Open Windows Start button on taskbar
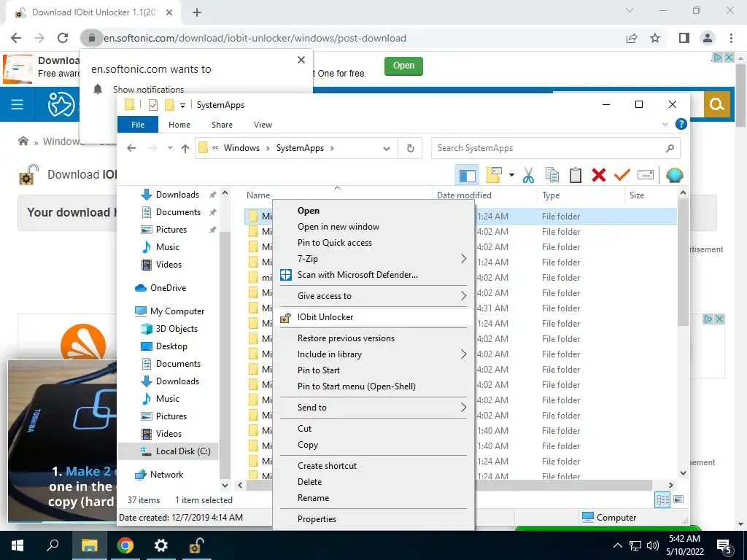Image resolution: width=747 pixels, height=560 pixels. pos(18,545)
